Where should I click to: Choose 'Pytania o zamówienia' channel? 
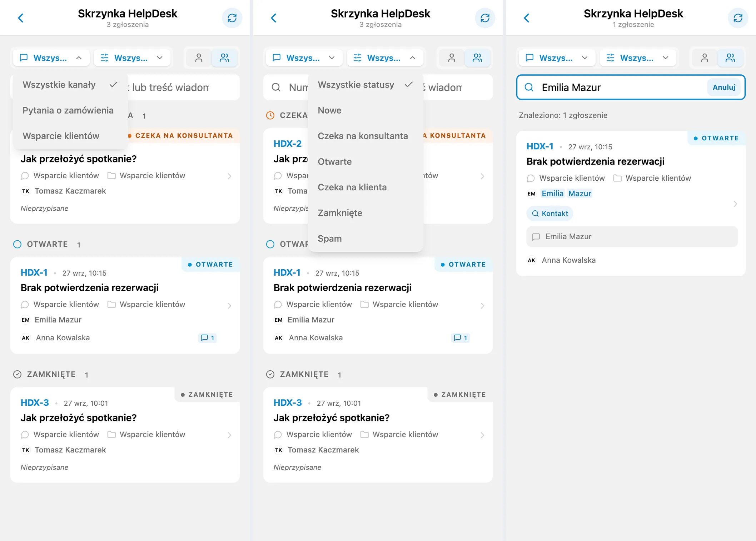70,111
